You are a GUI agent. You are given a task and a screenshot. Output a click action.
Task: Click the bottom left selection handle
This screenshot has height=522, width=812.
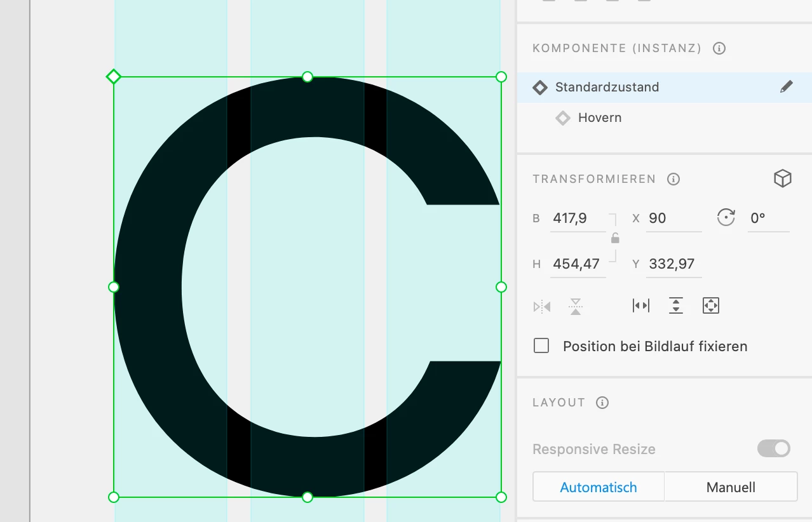pyautogui.click(x=114, y=497)
